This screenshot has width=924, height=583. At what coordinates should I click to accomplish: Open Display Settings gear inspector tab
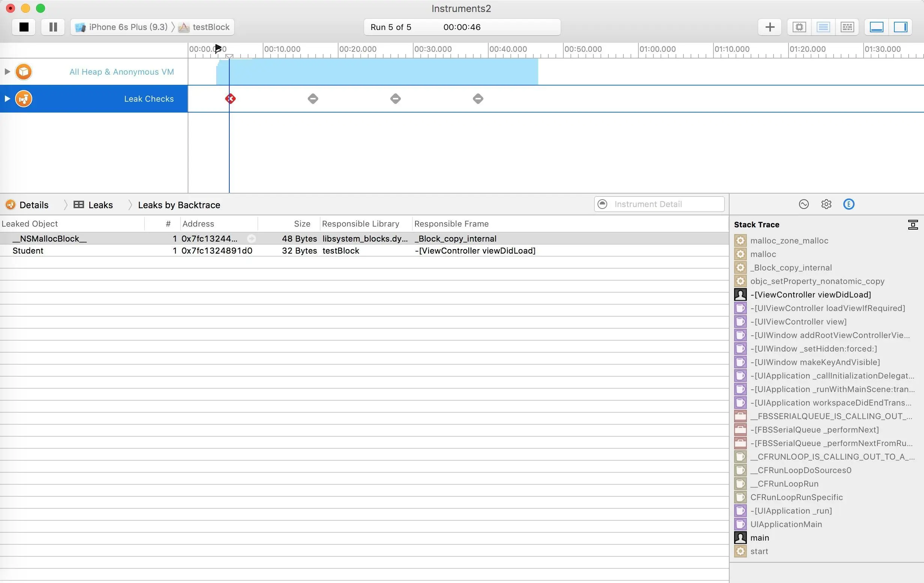[826, 204]
